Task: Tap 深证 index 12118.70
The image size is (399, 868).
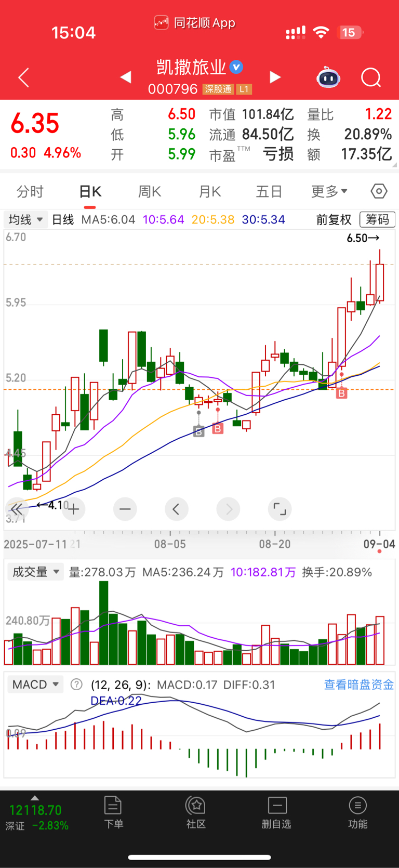Action: pos(35,817)
